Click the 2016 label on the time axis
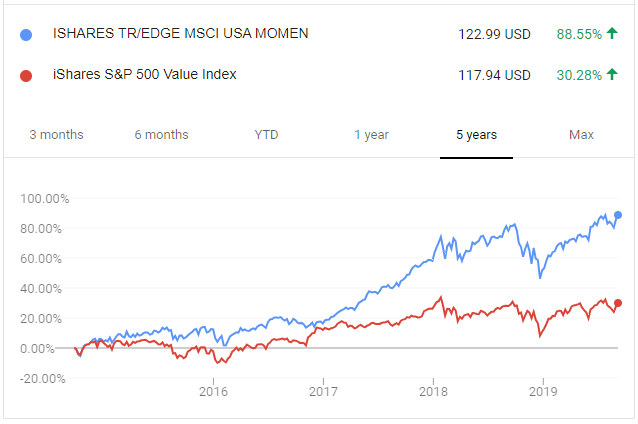638x424 pixels. 213,389
